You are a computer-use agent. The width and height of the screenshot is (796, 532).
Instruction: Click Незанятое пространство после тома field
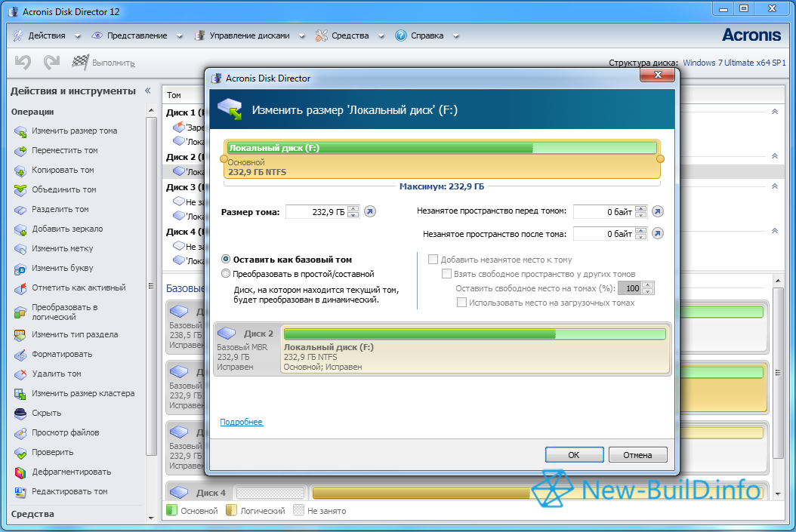click(604, 234)
